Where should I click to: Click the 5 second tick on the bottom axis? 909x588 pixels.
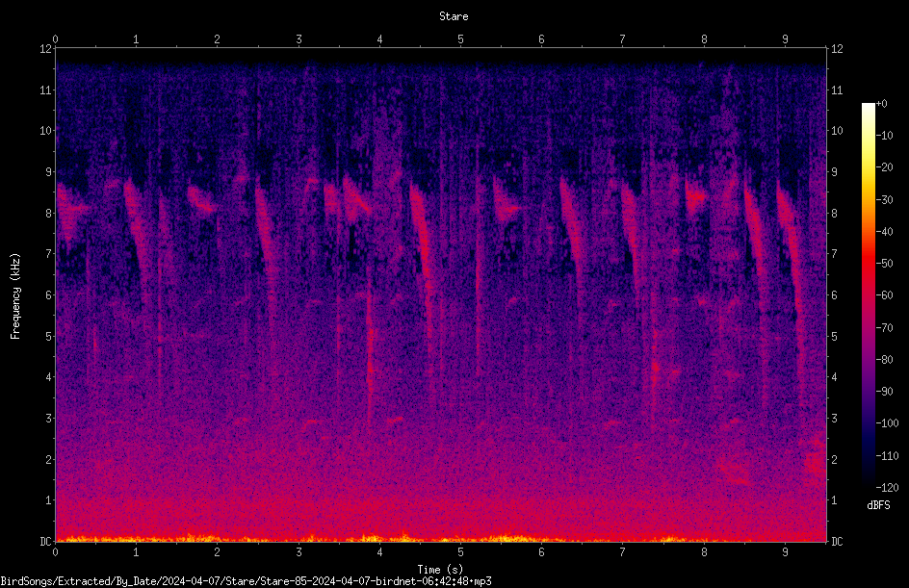click(460, 552)
